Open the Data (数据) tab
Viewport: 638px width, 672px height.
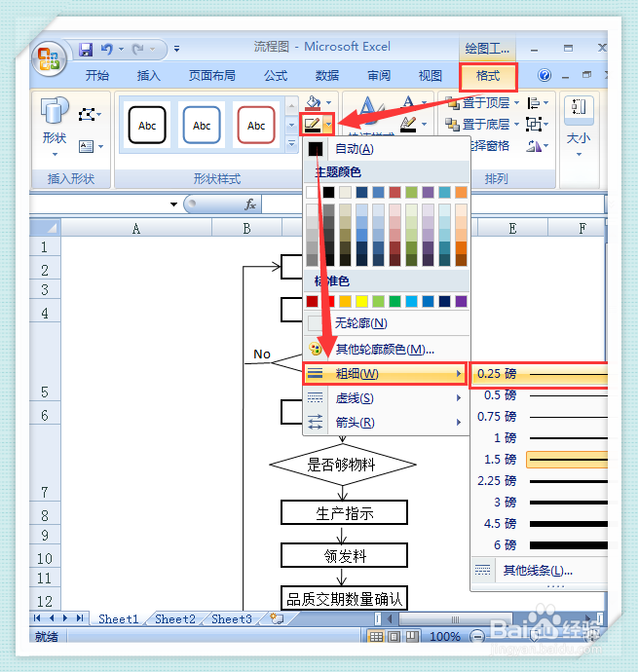(x=327, y=76)
